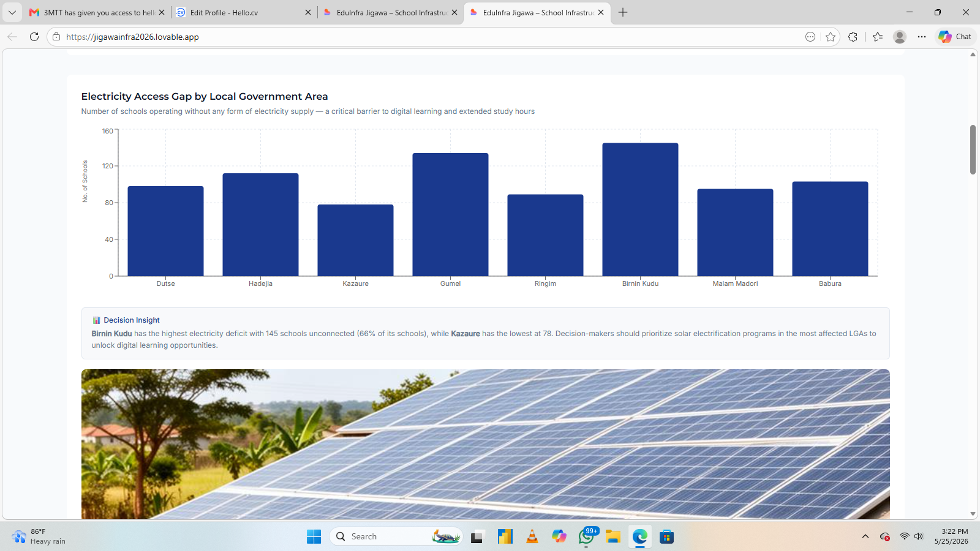Open Copilot Chat sidebar
980x551 pixels.
tap(956, 37)
